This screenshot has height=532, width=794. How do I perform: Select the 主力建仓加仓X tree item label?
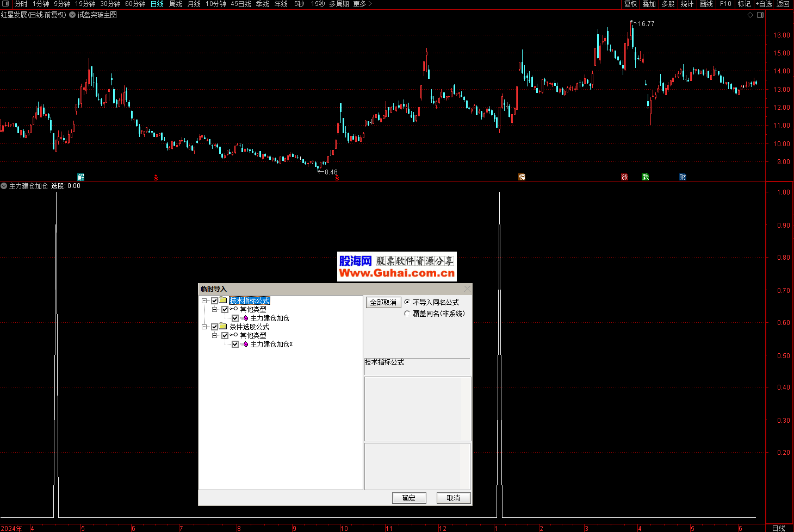pyautogui.click(x=271, y=344)
